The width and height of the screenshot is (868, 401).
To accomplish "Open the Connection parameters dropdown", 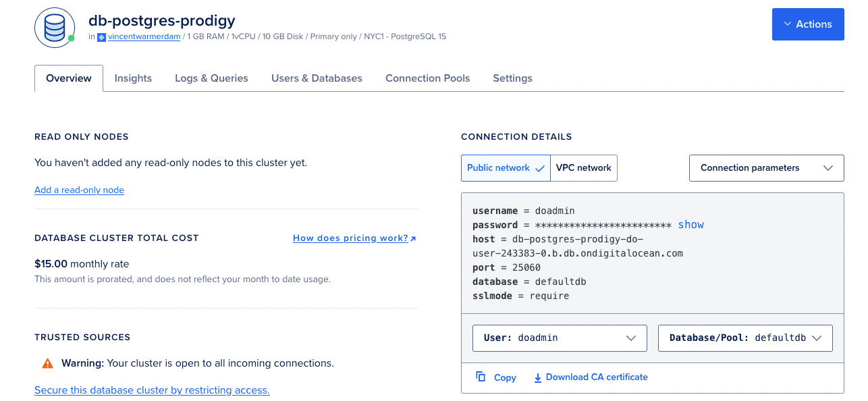I will 766,167.
